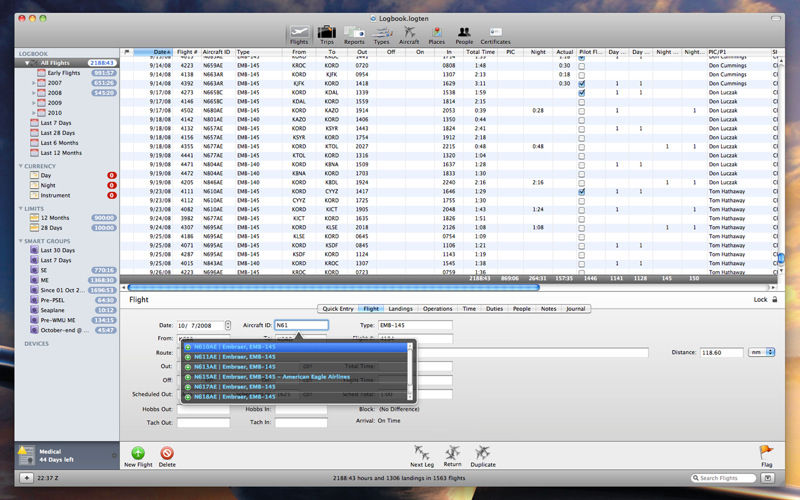Expand the 2008 flights folder
Viewport: 800px width, 500px height.
tap(34, 93)
